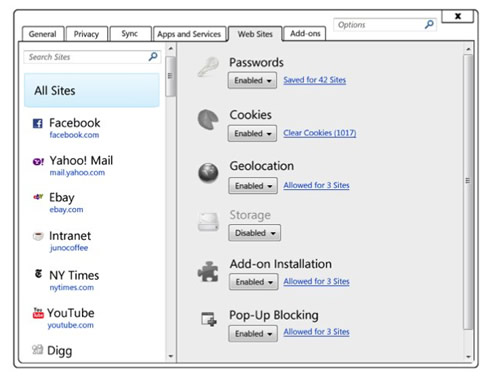Switch to the General tab
490x376 pixels.
click(43, 34)
